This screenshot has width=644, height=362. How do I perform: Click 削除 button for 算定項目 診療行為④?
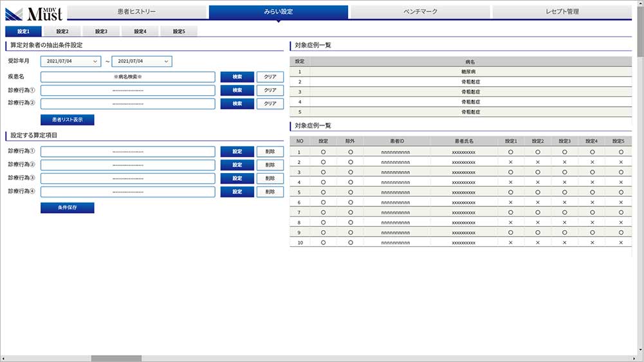[270, 192]
